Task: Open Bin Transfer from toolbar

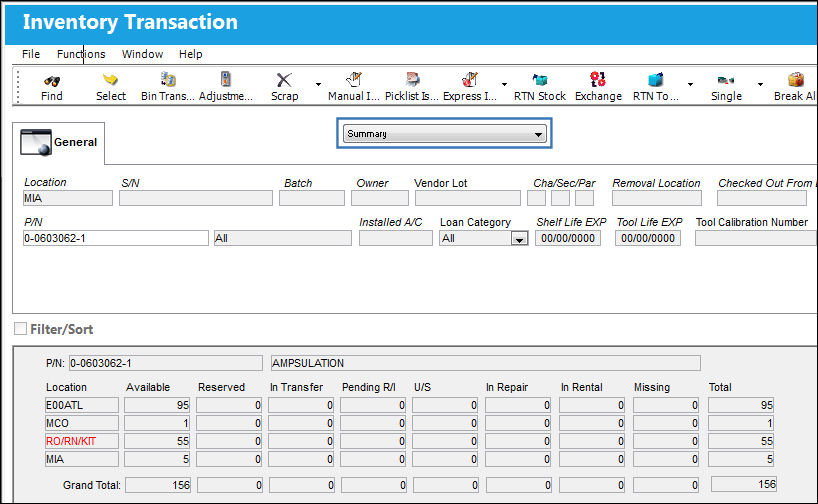Action: (167, 79)
